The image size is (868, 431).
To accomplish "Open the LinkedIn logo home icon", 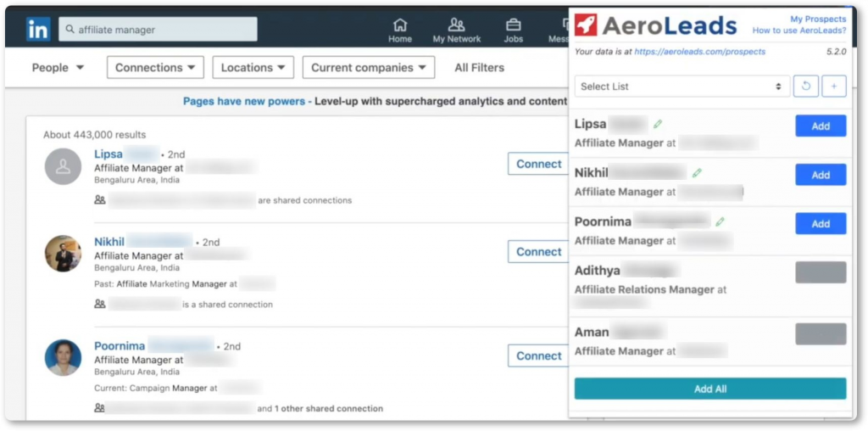I will pyautogui.click(x=38, y=29).
